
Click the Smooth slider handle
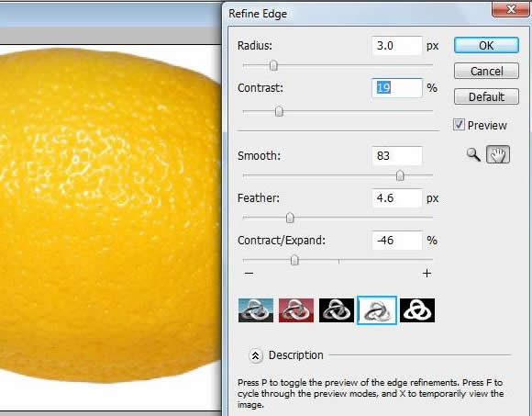click(x=400, y=175)
